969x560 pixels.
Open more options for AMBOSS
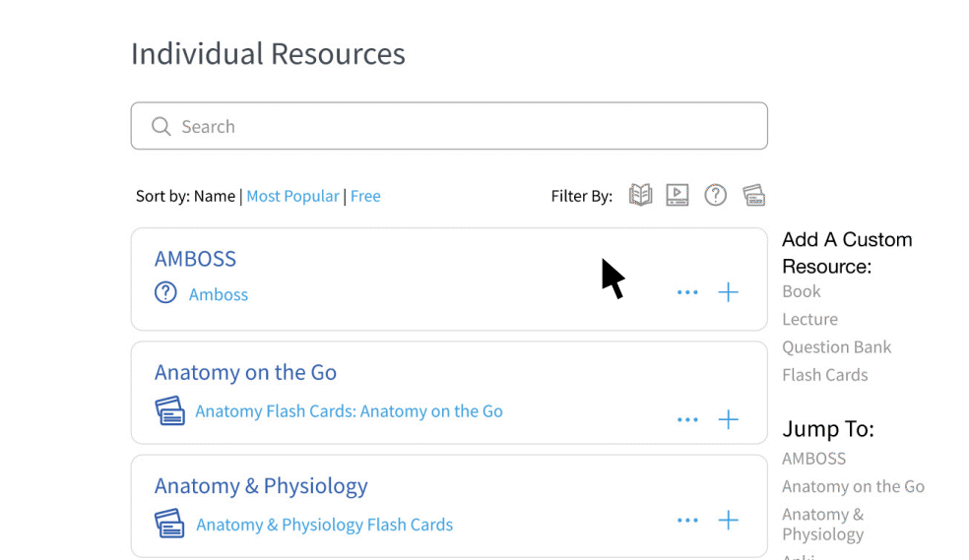pyautogui.click(x=687, y=292)
